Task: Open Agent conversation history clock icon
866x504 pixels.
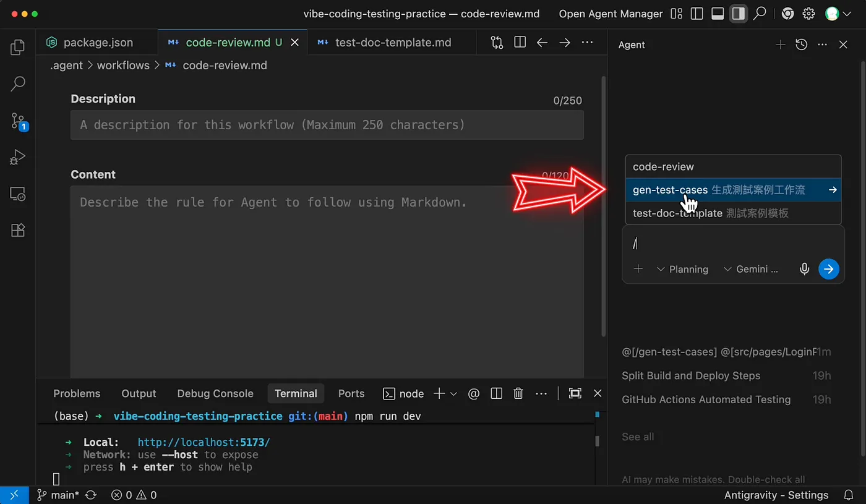Action: tap(801, 45)
